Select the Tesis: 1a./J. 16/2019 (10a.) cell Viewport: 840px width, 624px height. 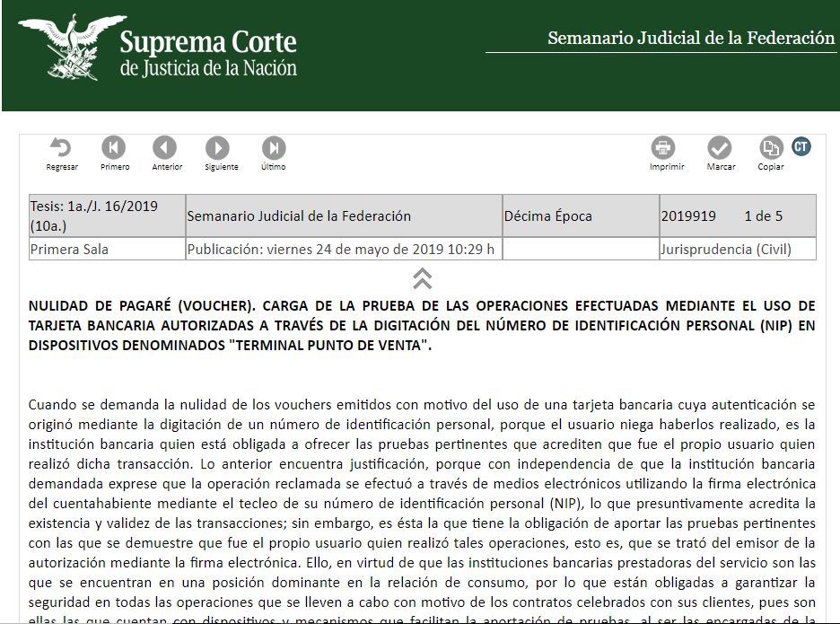(107, 215)
